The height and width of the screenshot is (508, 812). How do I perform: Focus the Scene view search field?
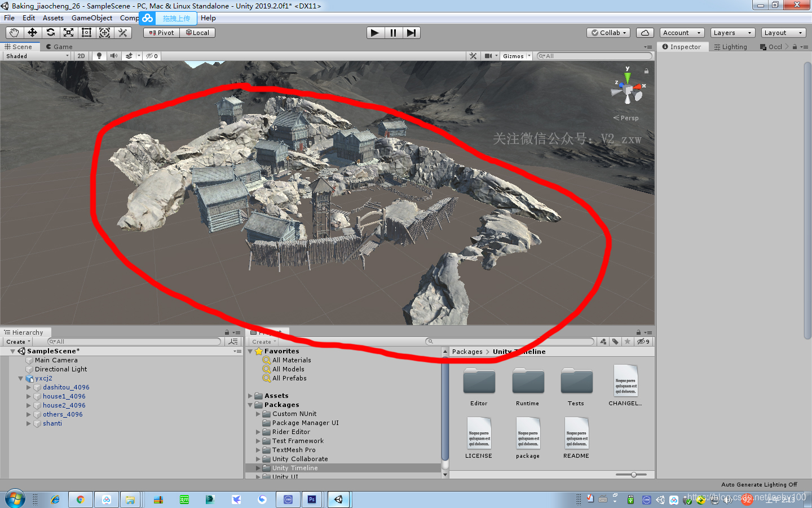click(x=594, y=56)
